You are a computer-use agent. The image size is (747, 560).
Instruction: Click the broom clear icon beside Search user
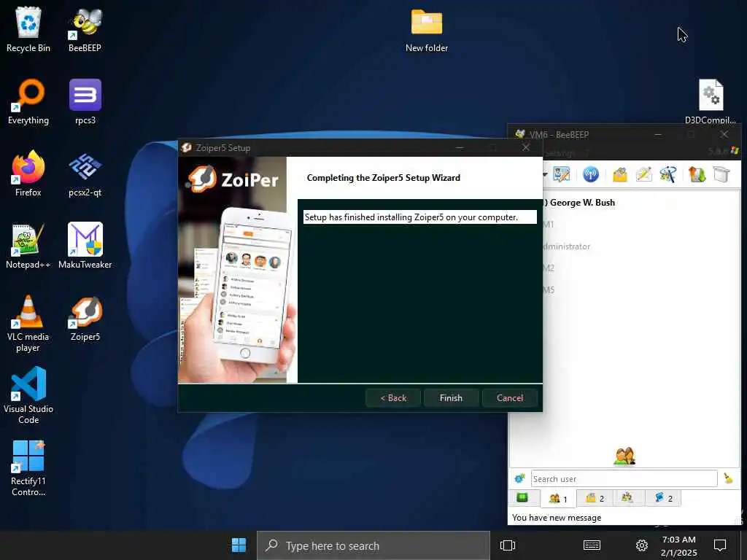pos(728,478)
